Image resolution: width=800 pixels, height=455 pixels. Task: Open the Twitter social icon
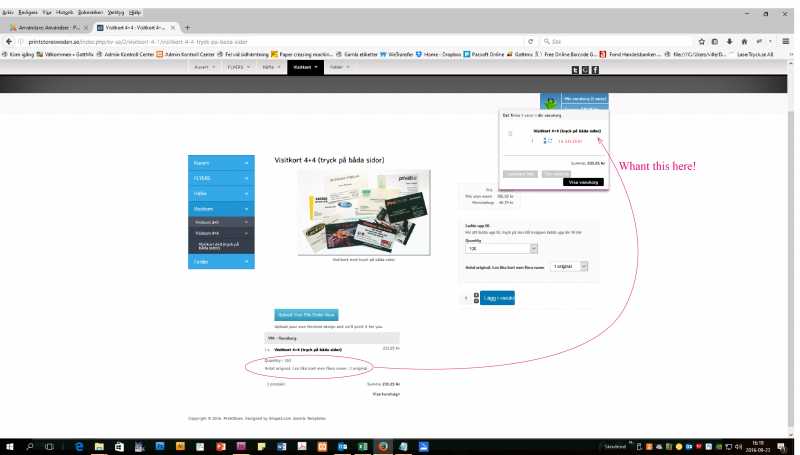point(575,70)
